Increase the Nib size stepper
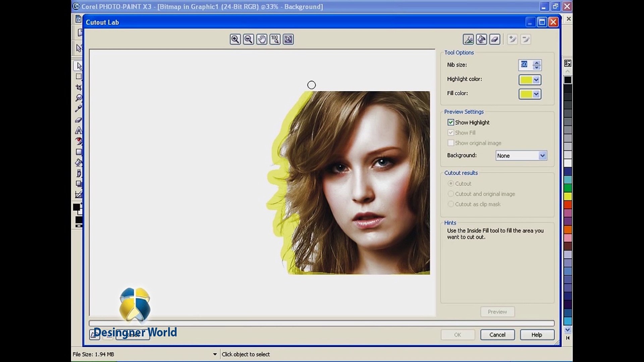 pyautogui.click(x=537, y=62)
